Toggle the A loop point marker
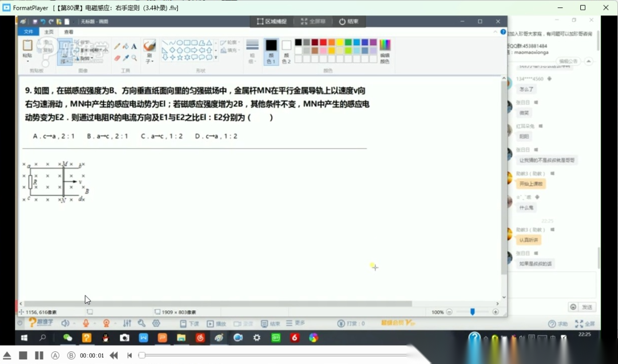 [56, 355]
